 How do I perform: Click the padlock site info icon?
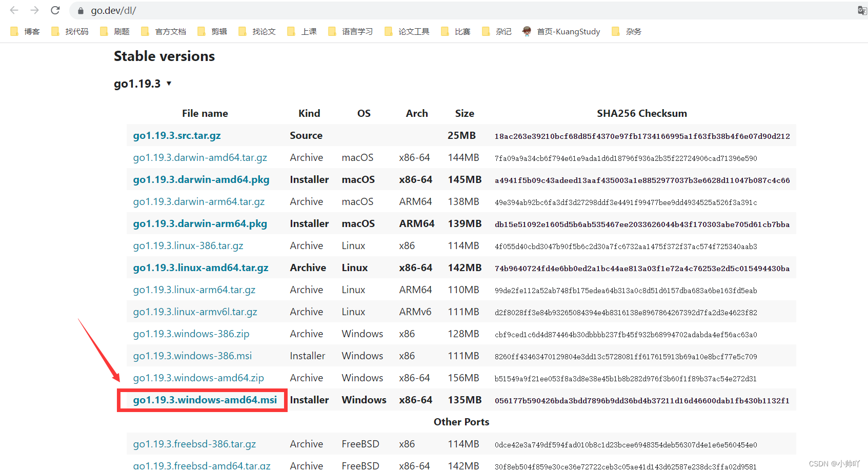(x=80, y=11)
